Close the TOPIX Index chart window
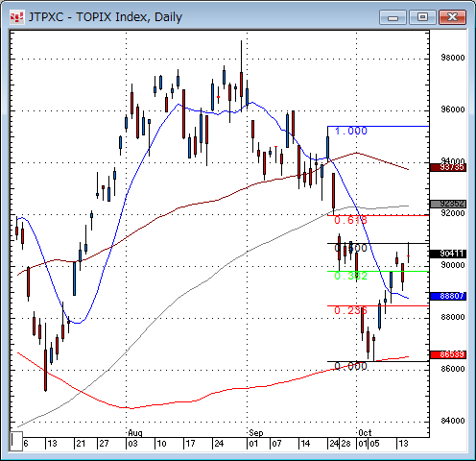476x461 pixels. [x=452, y=17]
